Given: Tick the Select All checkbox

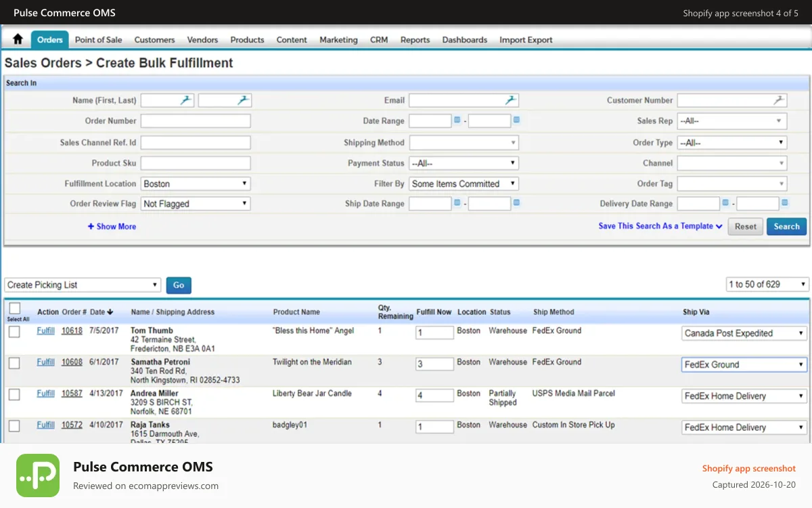Looking at the screenshot, I should [x=15, y=308].
